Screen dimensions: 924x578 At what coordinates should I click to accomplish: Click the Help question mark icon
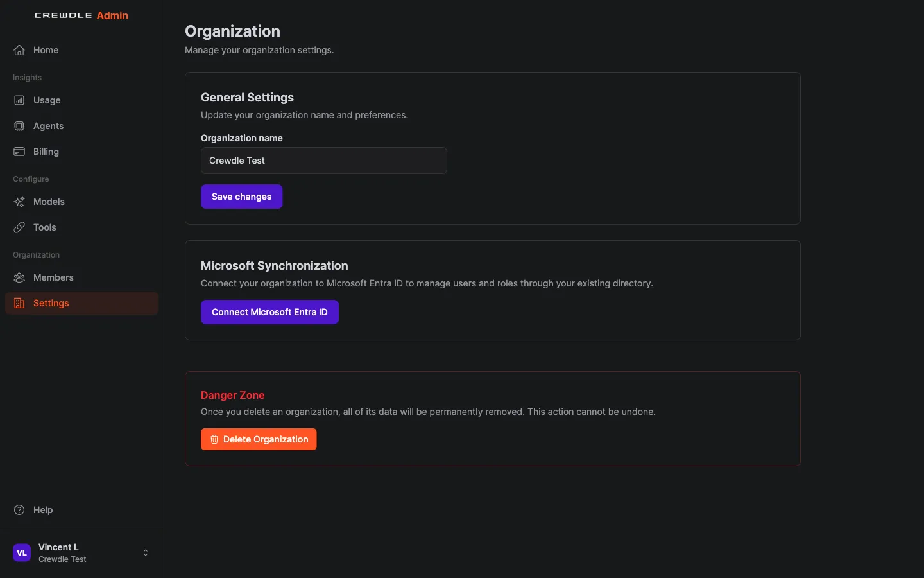point(19,510)
